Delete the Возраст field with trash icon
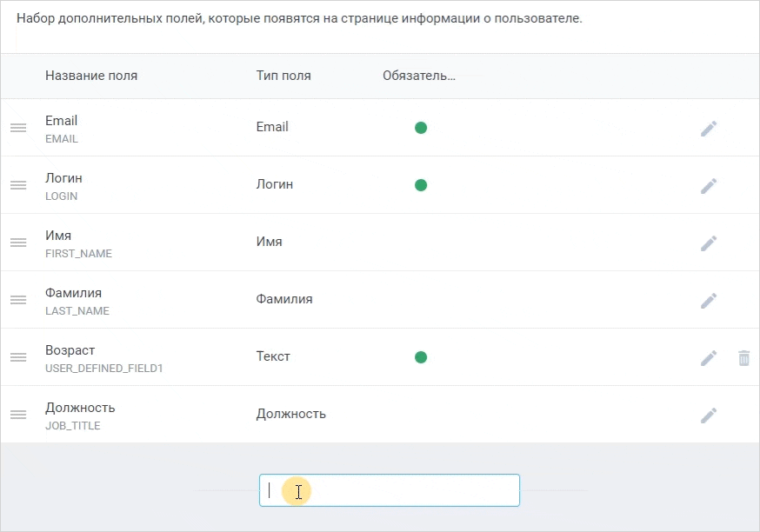This screenshot has width=760, height=532. tap(744, 358)
